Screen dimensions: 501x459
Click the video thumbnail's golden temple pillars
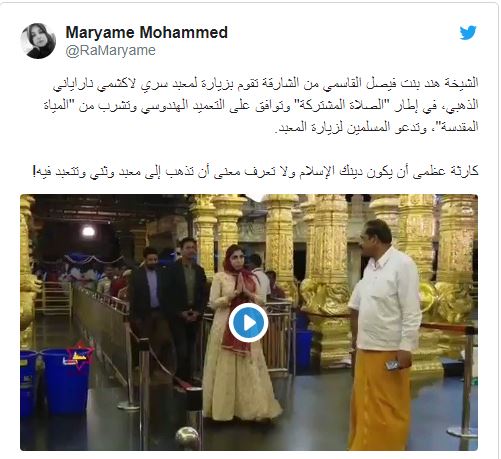tap(333, 240)
